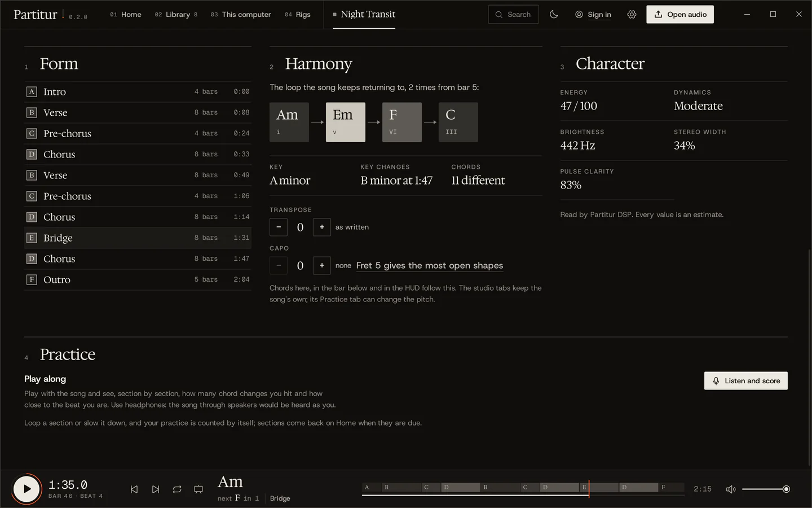
Task: Click the "B minor at 1:47" key change value
Action: pyautogui.click(x=396, y=181)
